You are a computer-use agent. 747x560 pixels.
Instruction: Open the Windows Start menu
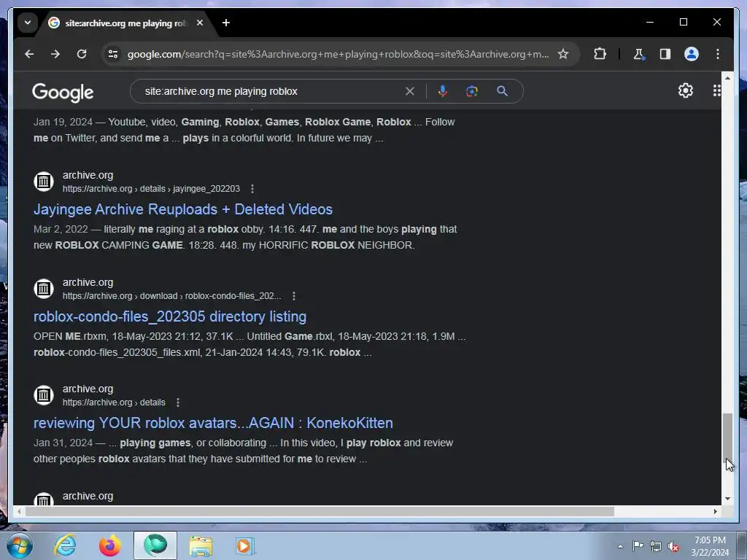point(20,545)
